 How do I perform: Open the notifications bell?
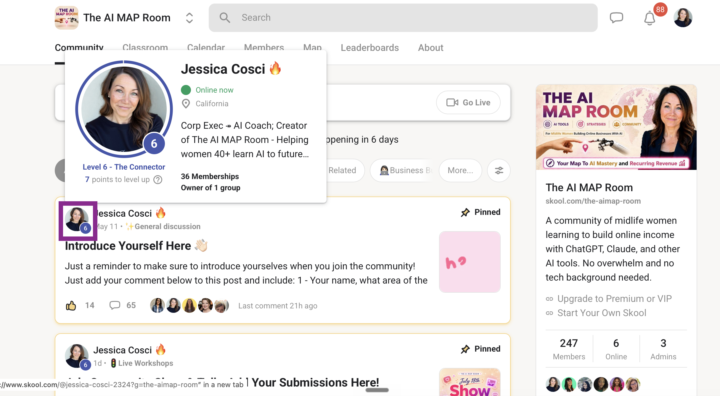coord(649,18)
